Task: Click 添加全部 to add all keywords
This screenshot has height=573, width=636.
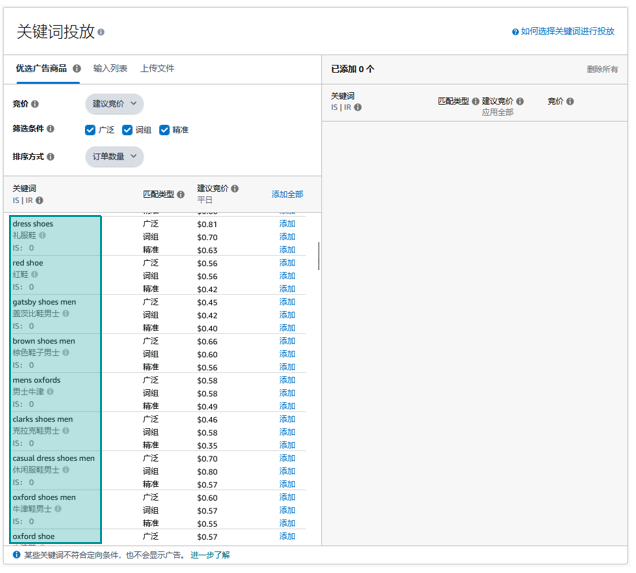Action: (x=287, y=194)
